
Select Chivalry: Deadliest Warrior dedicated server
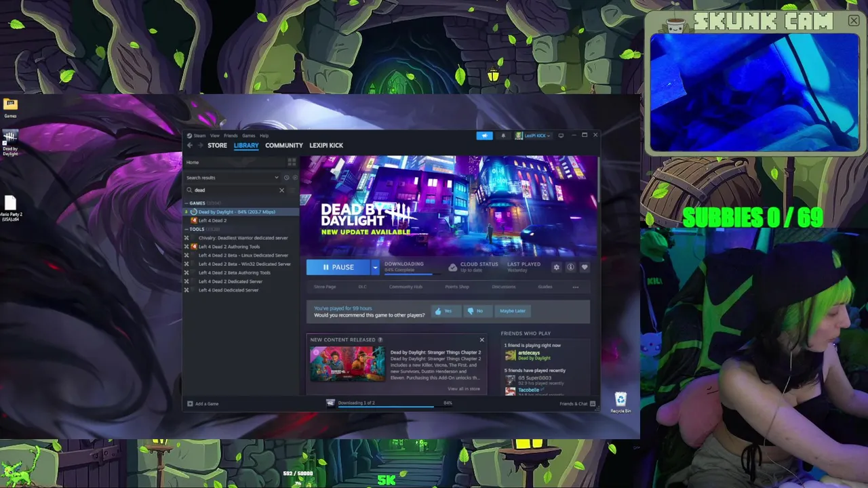click(240, 238)
